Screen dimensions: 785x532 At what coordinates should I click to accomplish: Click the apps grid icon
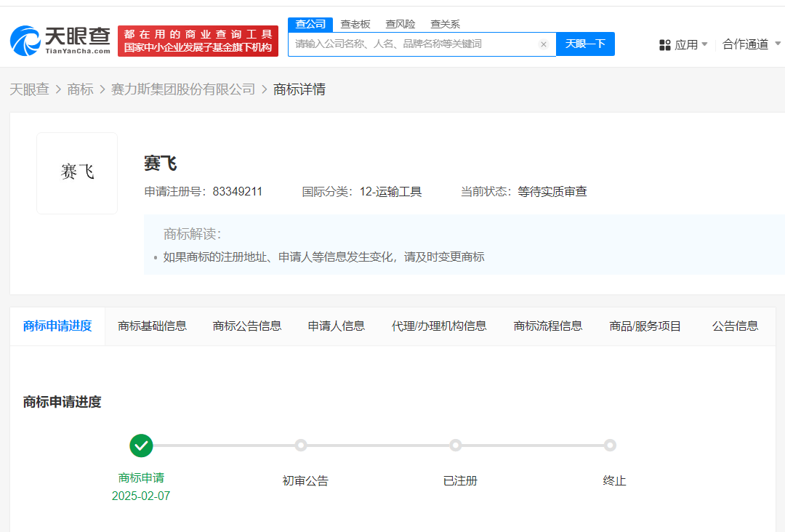pyautogui.click(x=664, y=45)
